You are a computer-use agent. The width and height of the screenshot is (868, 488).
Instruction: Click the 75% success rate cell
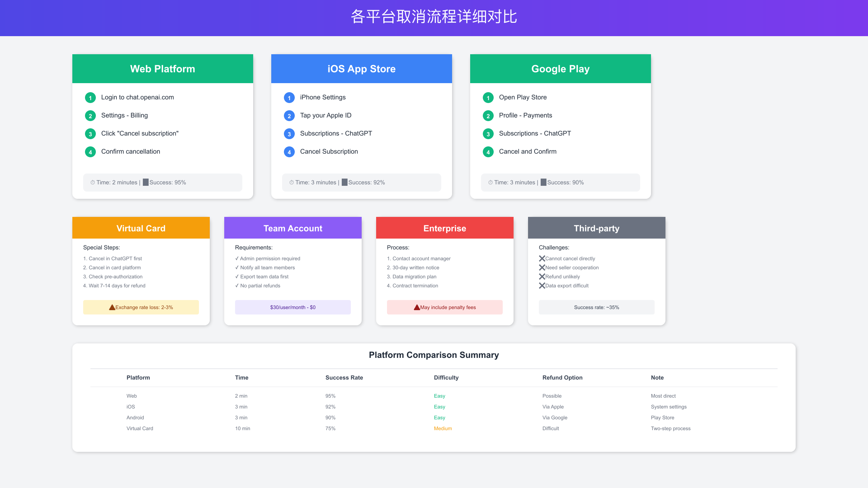331,428
